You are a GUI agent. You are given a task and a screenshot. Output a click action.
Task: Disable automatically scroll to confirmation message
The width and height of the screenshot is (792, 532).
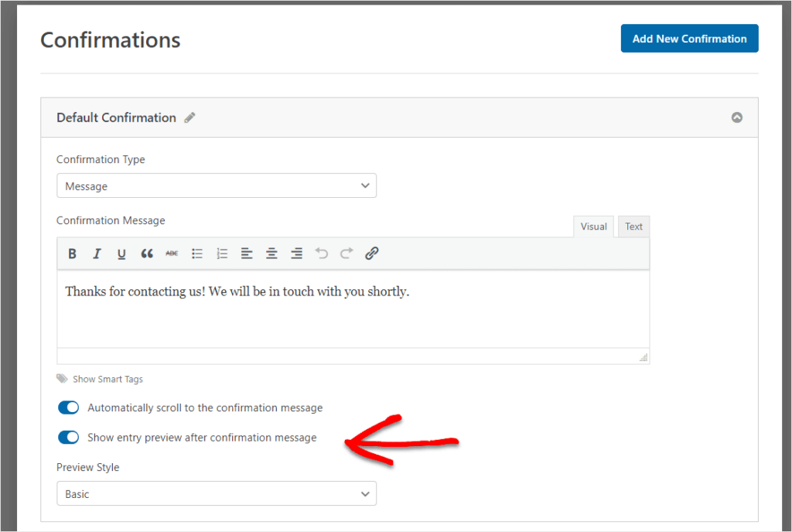tap(68, 408)
